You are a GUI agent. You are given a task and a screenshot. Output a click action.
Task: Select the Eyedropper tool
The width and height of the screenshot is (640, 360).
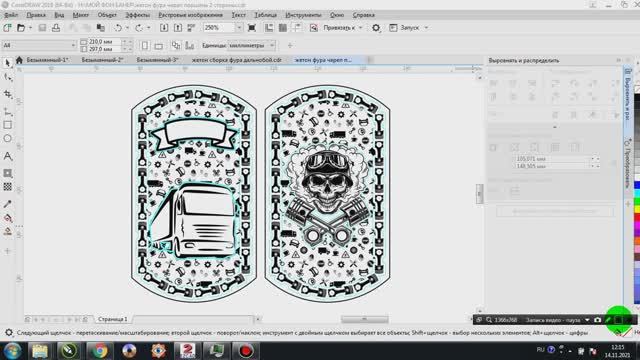[7, 204]
